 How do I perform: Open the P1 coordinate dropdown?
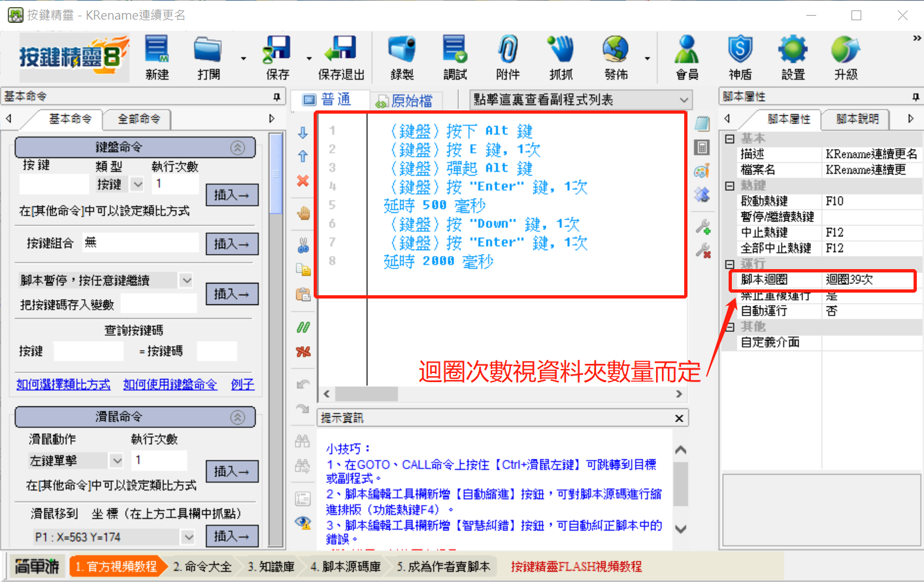(188, 537)
